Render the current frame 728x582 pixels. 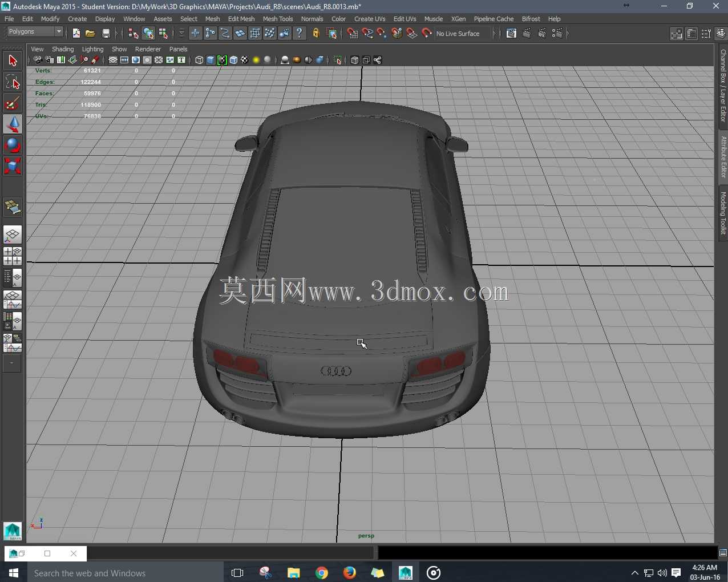point(527,34)
